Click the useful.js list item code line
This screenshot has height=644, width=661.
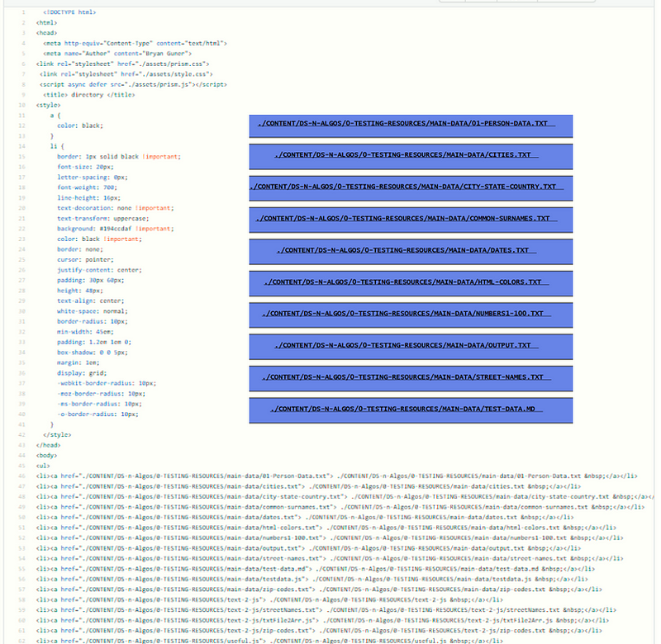pyautogui.click(x=270, y=641)
